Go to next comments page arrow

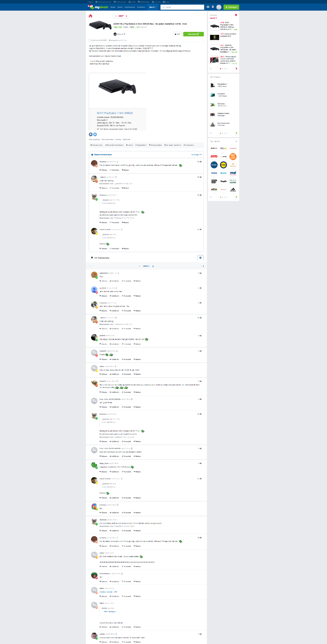153,266
